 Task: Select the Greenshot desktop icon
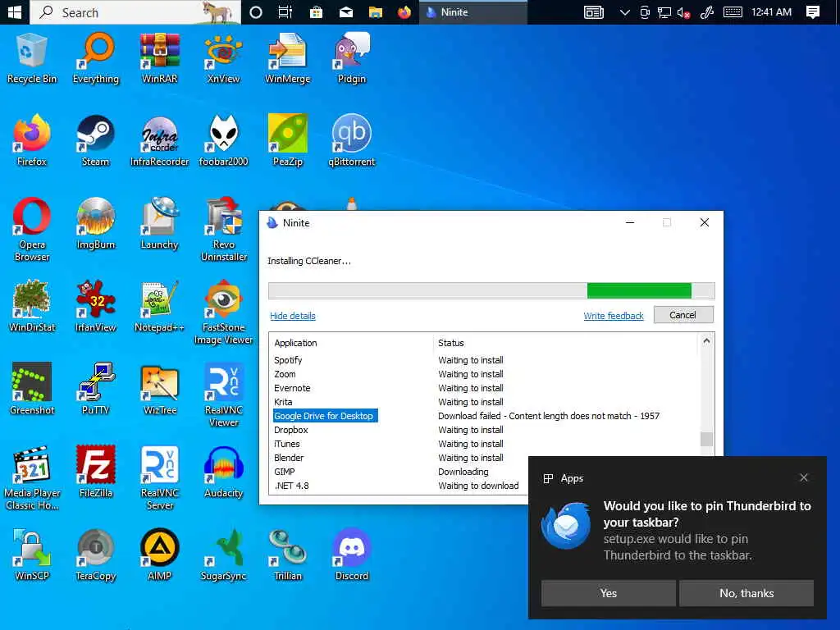[32, 390]
